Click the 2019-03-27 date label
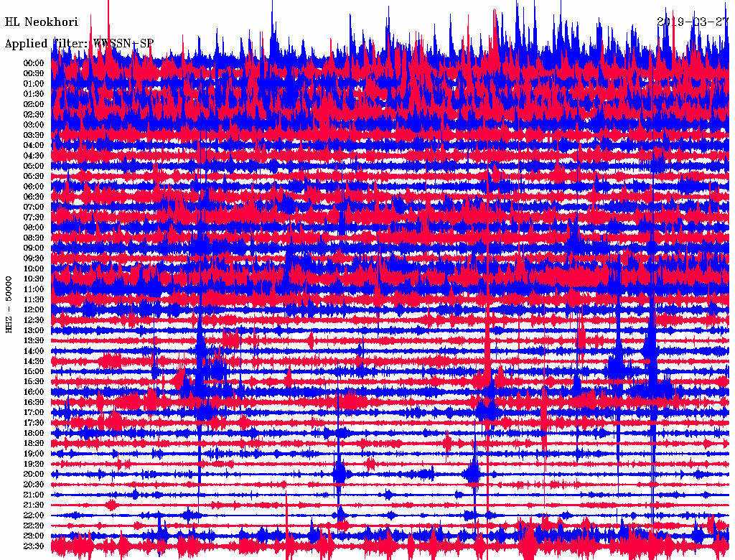Screen dimensions: 735x560 693,22
